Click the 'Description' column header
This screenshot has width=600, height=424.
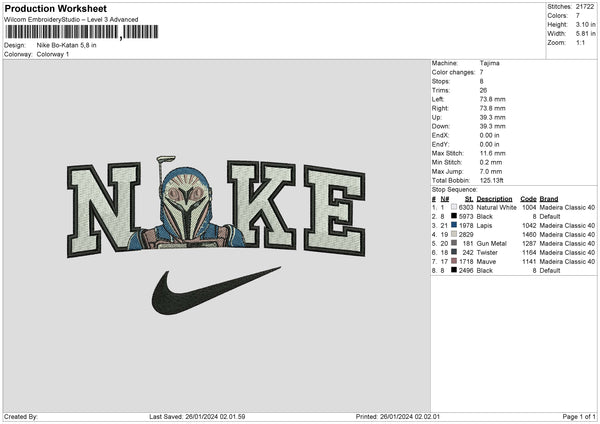coord(494,199)
